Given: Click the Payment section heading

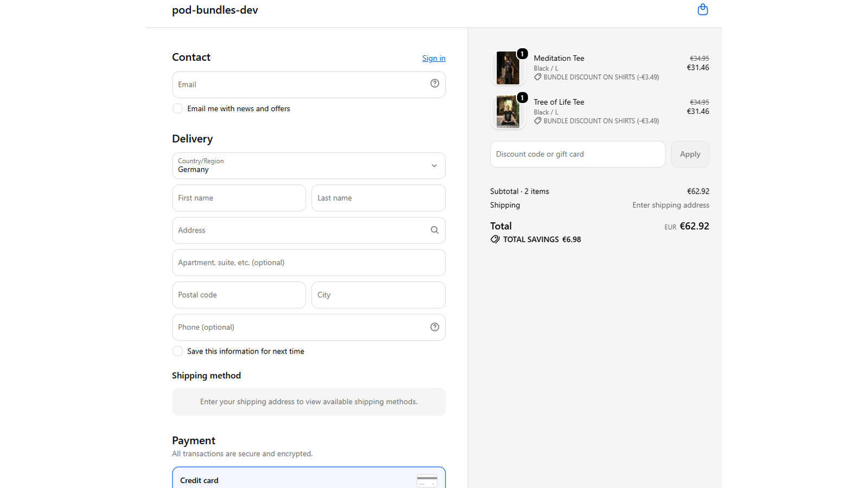Looking at the screenshot, I should click(194, 440).
